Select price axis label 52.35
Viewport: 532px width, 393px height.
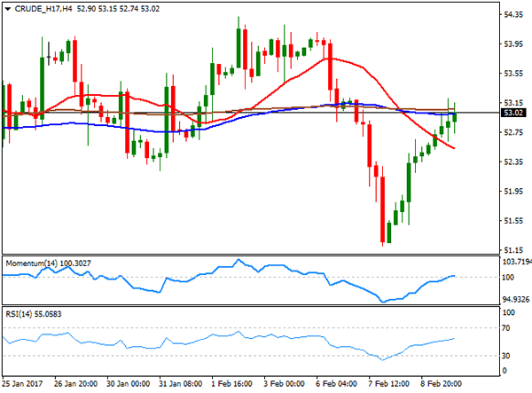coord(513,161)
